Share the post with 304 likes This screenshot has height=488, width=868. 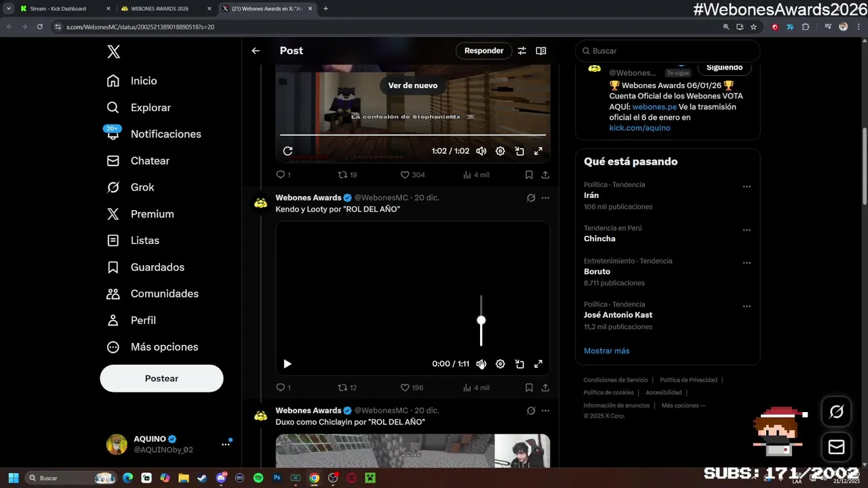(x=545, y=175)
